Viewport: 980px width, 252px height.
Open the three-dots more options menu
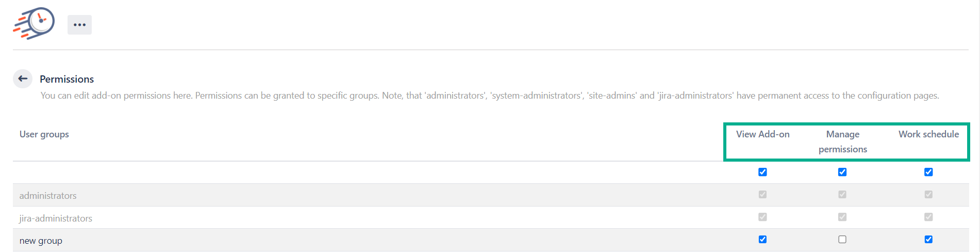79,25
